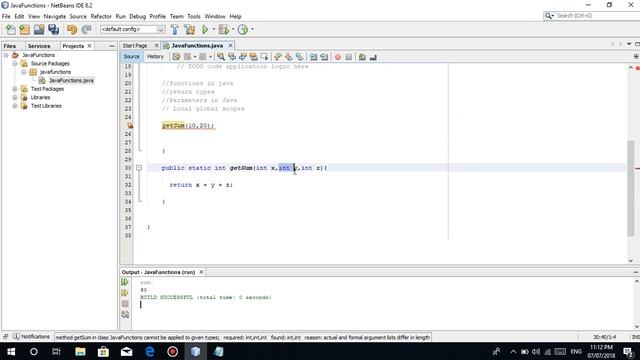Open Microsoft Edge from the taskbar
Screen dimensions: 640x360
[150, 351]
